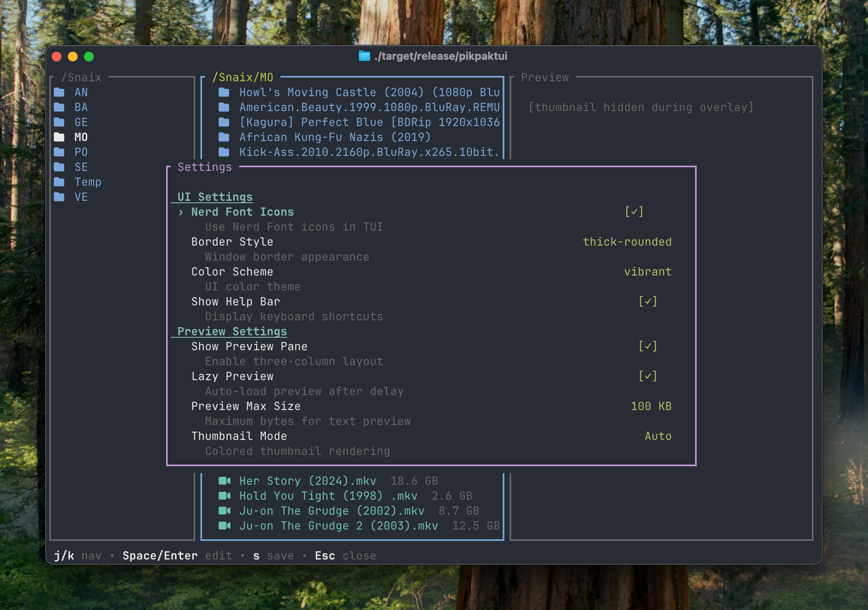Uncheck the Show Help Bar checkbox
This screenshot has height=610, width=868.
coord(648,301)
